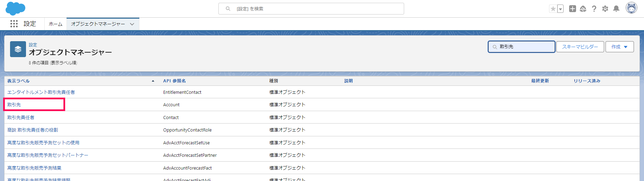Click the 取引先 quick find field
Viewport: 644px width, 181px height.
pyautogui.click(x=522, y=47)
